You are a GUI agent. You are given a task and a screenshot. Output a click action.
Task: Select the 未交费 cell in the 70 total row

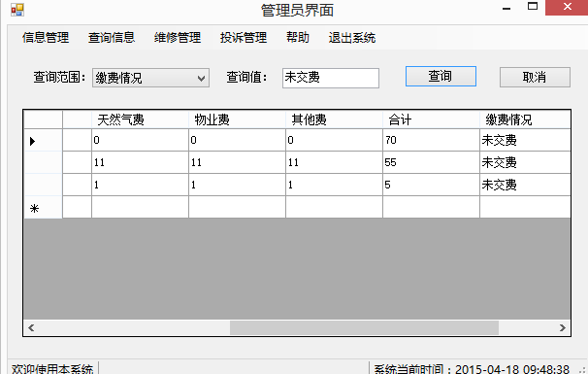coord(525,141)
